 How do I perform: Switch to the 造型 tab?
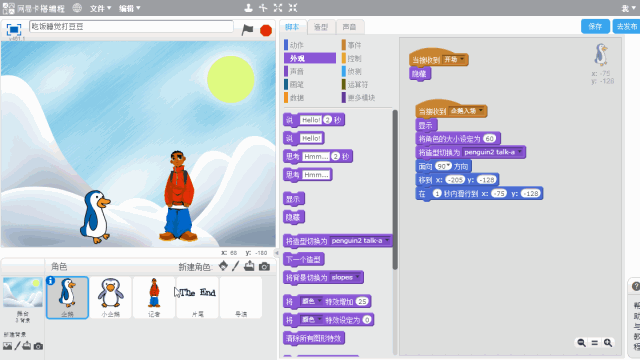(321, 27)
